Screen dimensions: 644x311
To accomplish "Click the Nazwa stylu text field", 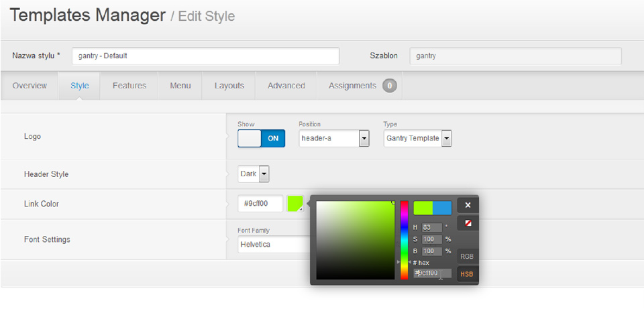I will pyautogui.click(x=206, y=56).
